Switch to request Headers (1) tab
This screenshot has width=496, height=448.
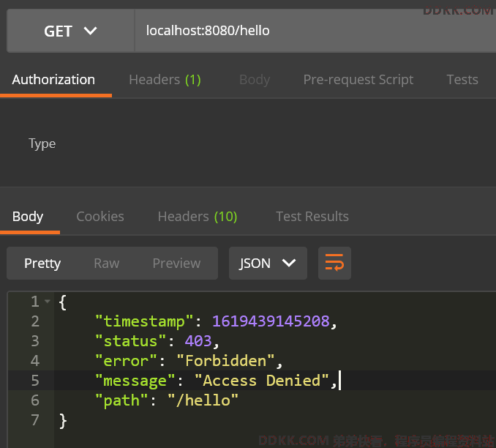click(165, 80)
